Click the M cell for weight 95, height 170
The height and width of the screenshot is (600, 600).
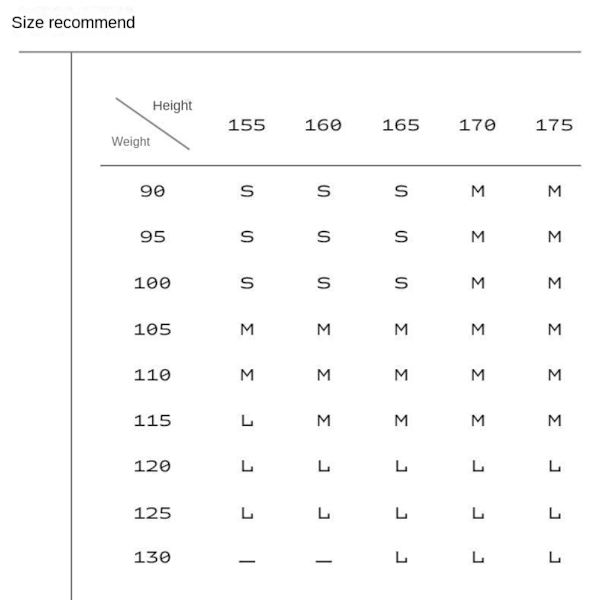478,237
